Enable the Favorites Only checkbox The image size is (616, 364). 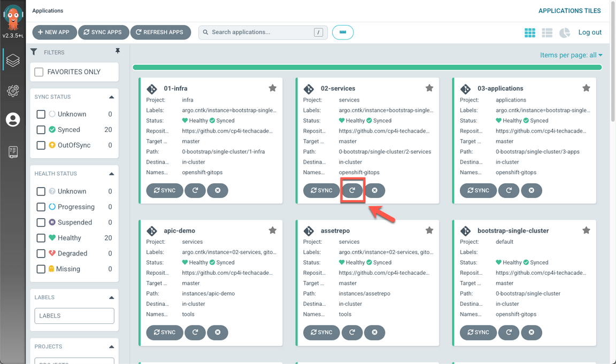pos(39,72)
